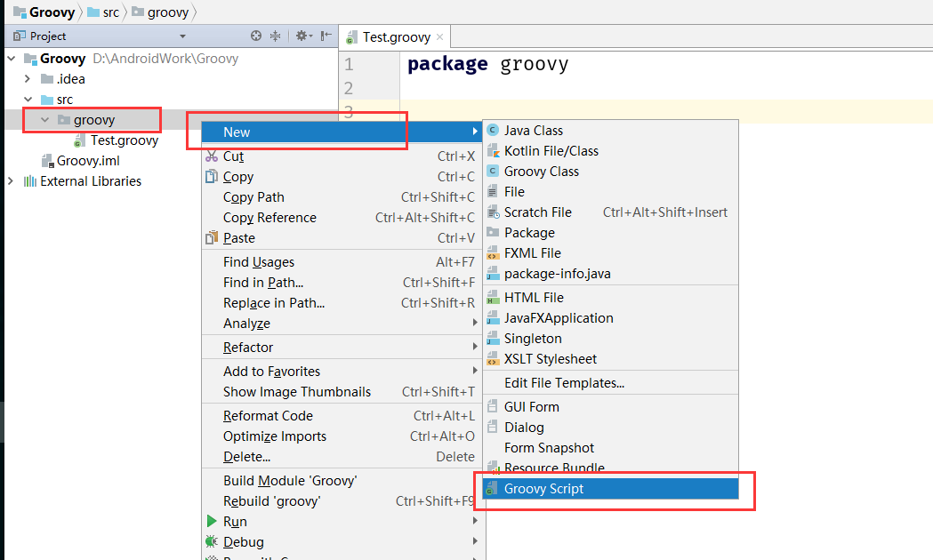Choose Copy Reference menu entry
The height and width of the screenshot is (560, 933).
[x=342, y=218]
